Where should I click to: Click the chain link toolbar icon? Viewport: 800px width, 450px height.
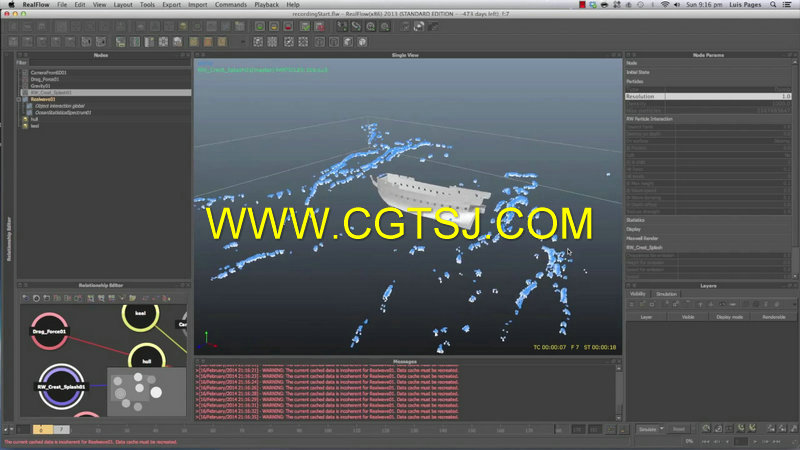[356, 26]
